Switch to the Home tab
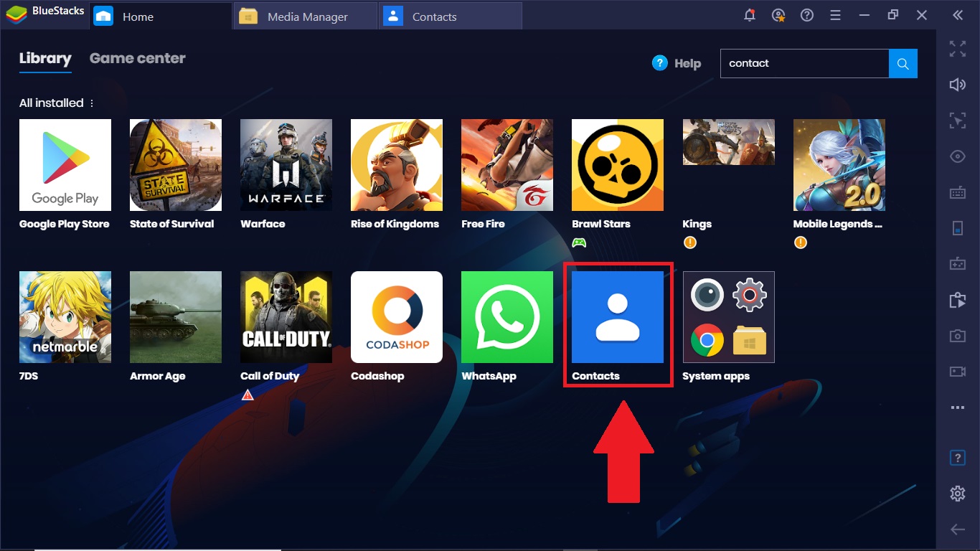This screenshot has width=980, height=551. click(x=161, y=17)
